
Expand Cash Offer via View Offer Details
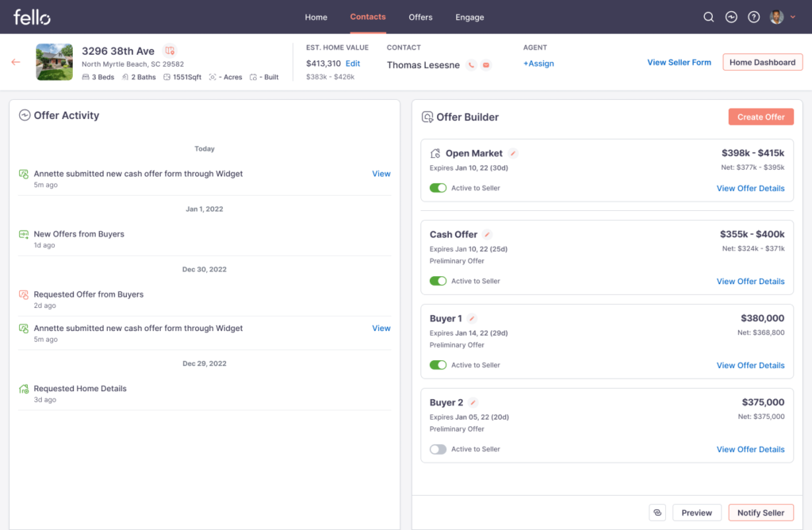click(750, 281)
